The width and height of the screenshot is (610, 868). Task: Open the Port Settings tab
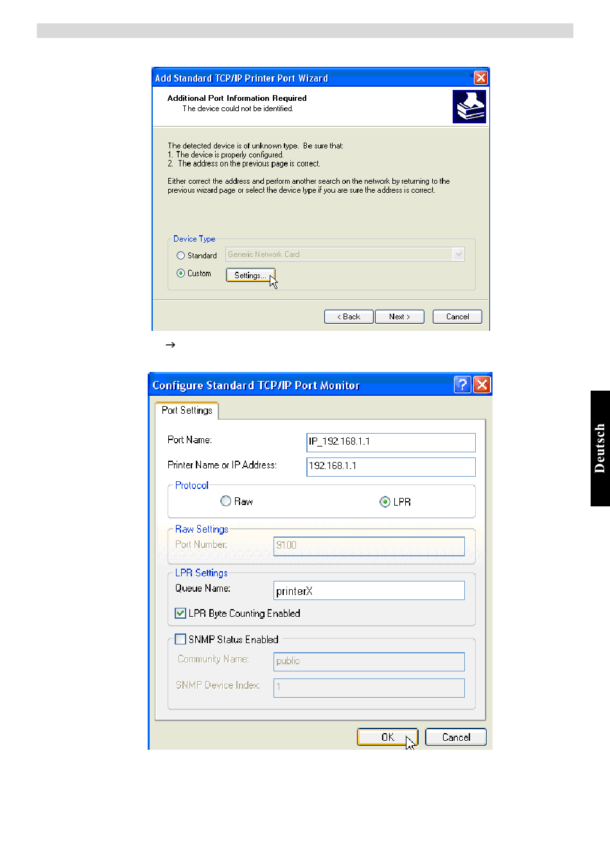[187, 411]
